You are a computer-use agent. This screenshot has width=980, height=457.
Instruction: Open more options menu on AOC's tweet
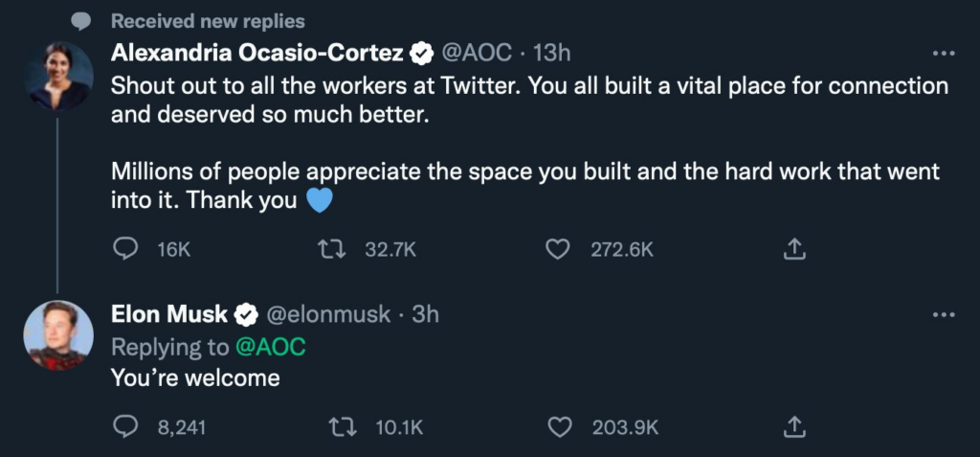pyautogui.click(x=943, y=53)
